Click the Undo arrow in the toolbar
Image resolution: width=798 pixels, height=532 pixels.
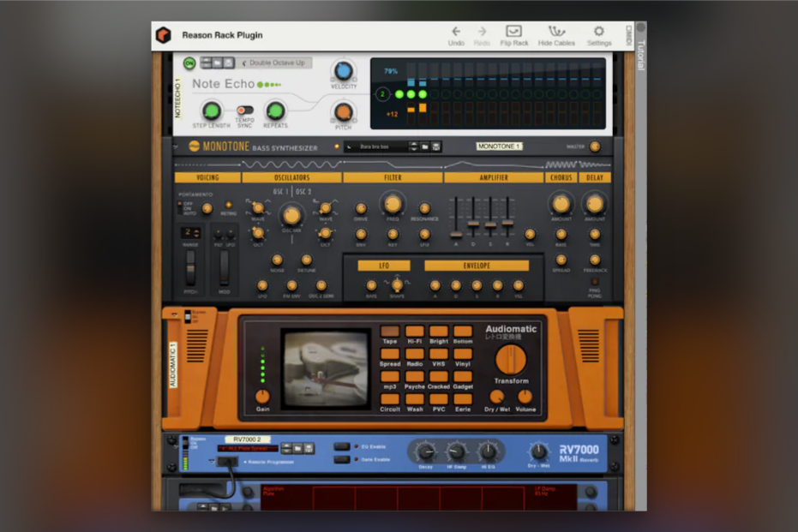(456, 32)
